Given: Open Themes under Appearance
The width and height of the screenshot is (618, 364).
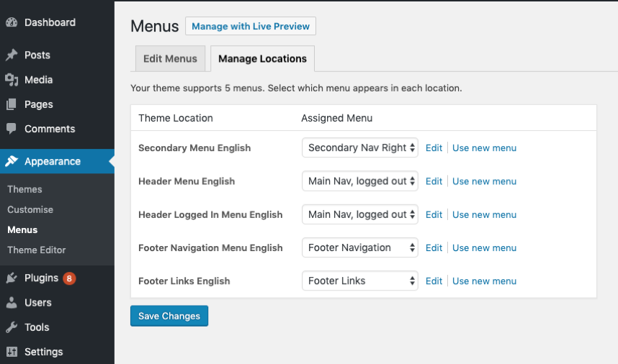Looking at the screenshot, I should (x=24, y=189).
